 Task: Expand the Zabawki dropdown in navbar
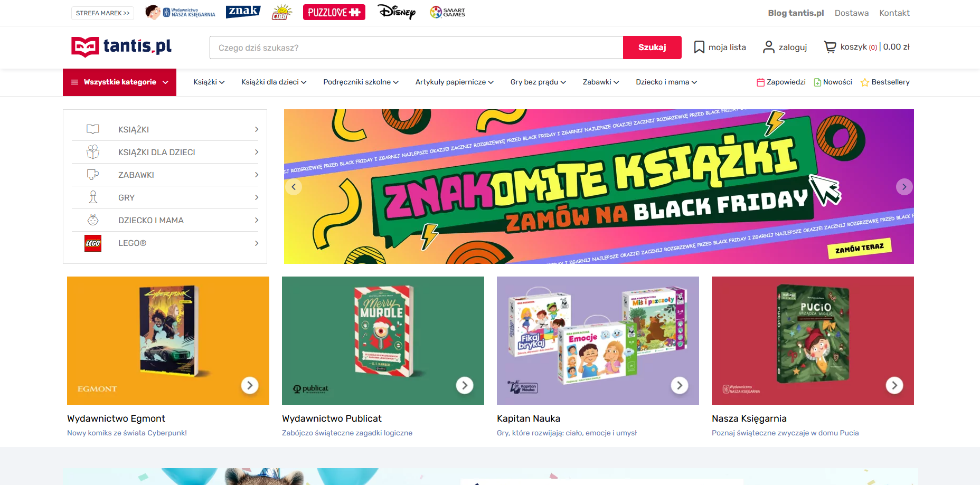[x=600, y=82]
